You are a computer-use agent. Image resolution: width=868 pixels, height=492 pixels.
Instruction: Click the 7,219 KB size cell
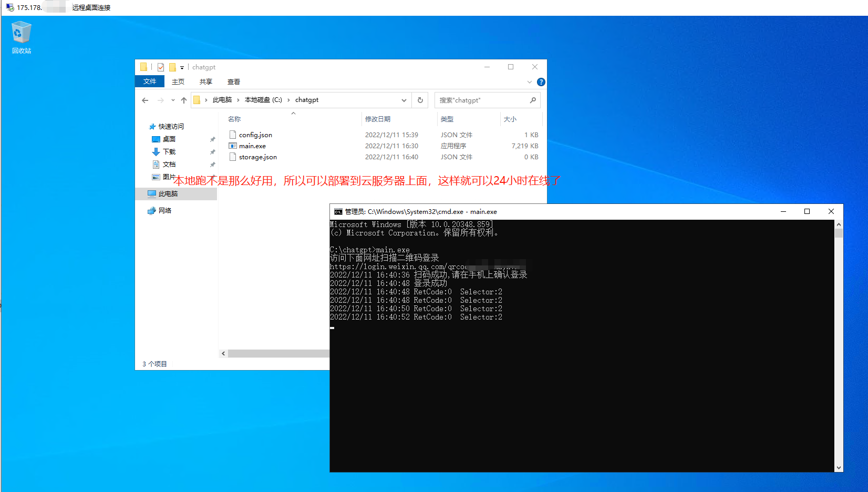tap(525, 146)
